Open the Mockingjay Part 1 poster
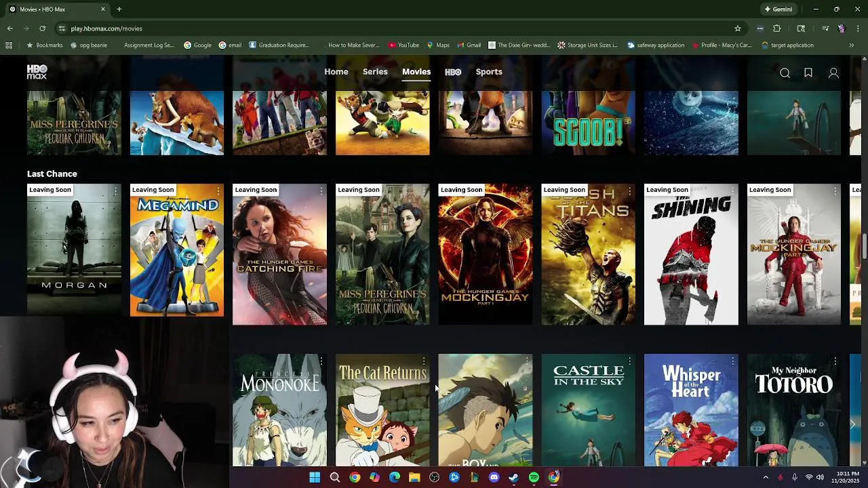 pyautogui.click(x=486, y=254)
